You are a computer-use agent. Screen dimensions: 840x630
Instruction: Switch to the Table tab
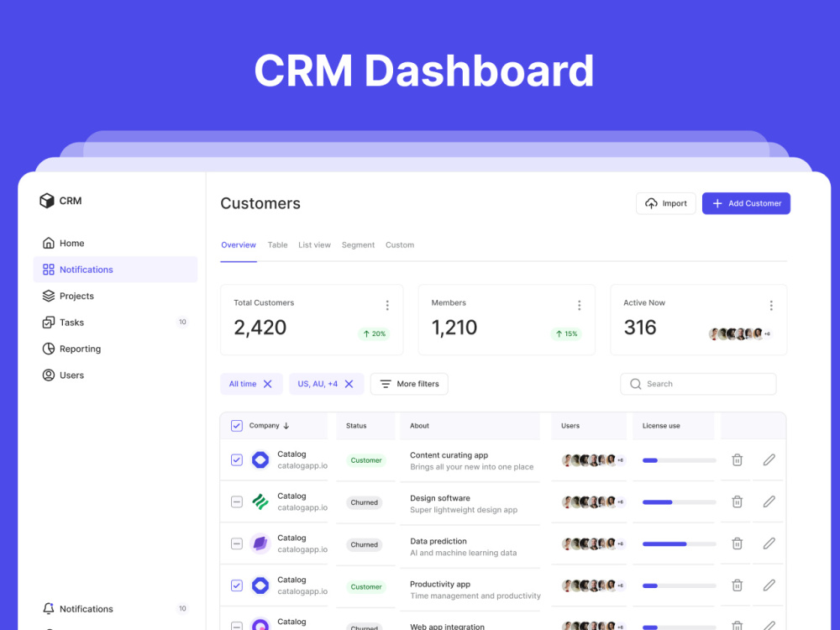[277, 244]
